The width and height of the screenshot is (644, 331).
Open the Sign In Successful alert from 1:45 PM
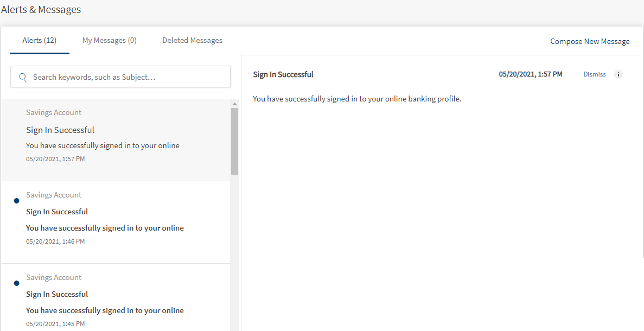point(115,302)
